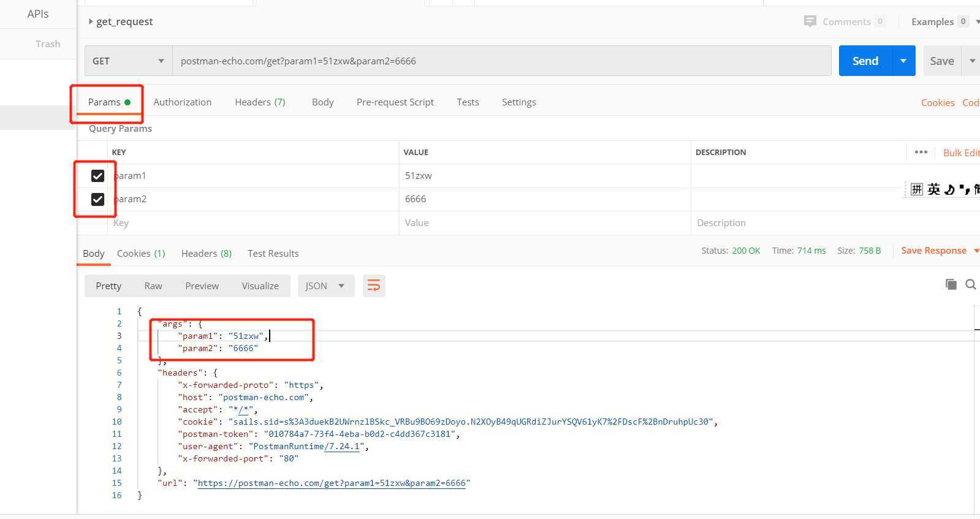Open the response Cookies (1) tab
Image resolution: width=980 pixels, height=519 pixels.
click(141, 254)
